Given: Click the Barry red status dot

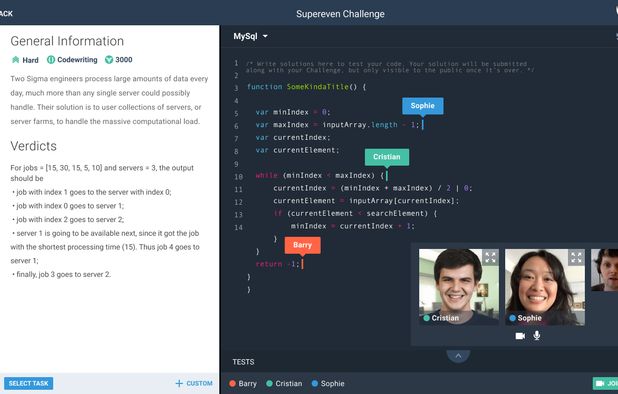Looking at the screenshot, I should (232, 383).
